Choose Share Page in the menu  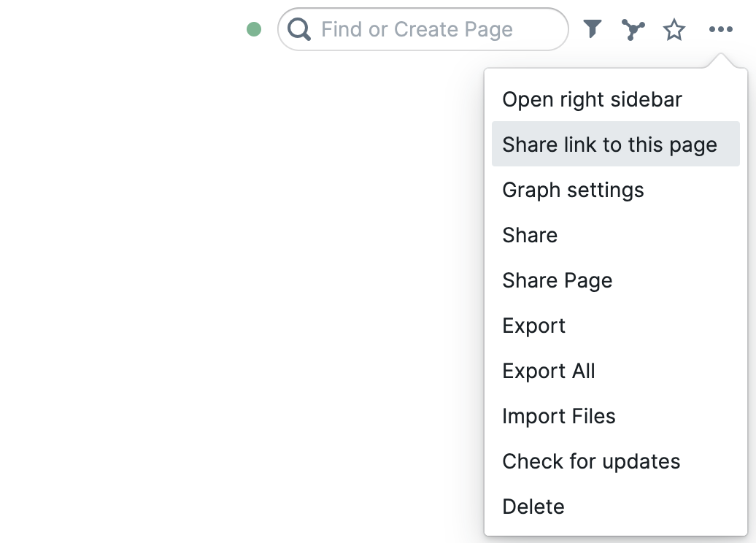coord(557,280)
